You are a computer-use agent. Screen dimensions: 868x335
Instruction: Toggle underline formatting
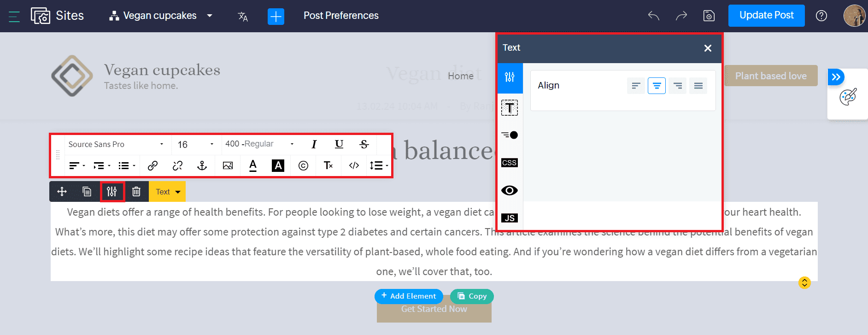tap(339, 144)
